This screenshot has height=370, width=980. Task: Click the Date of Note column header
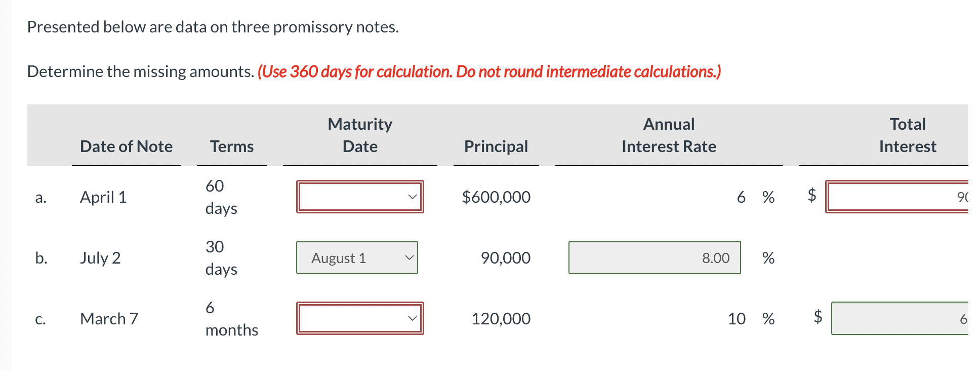[126, 146]
